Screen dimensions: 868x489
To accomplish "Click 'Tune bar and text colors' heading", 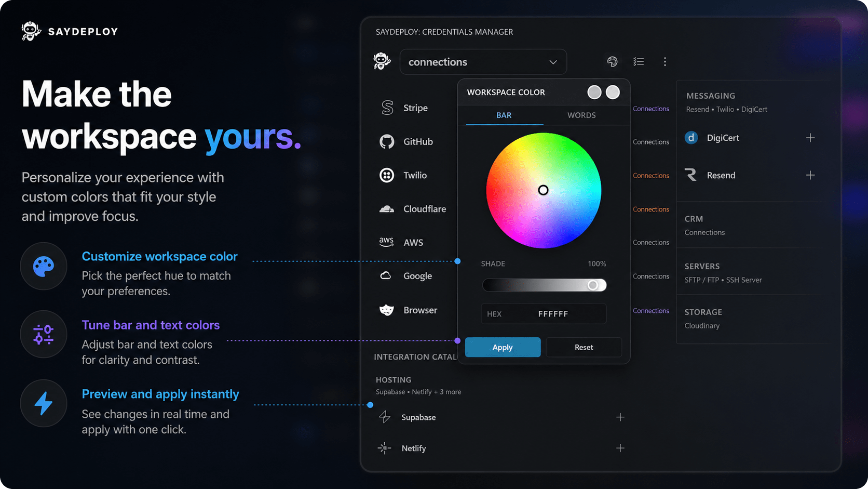I will click(x=151, y=325).
